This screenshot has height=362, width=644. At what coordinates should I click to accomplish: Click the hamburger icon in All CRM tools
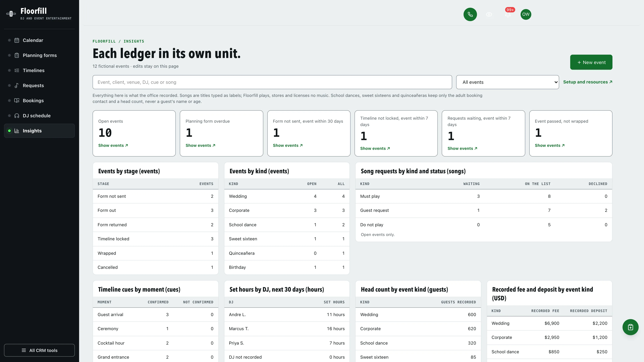(24, 350)
